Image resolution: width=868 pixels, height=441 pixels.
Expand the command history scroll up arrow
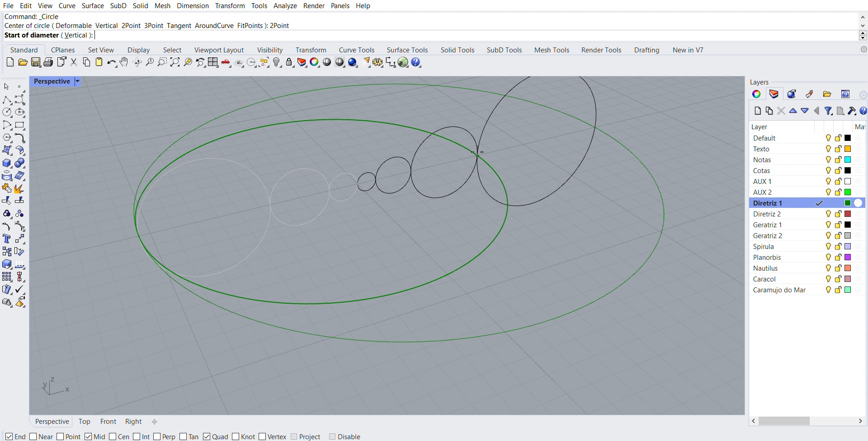863,17
